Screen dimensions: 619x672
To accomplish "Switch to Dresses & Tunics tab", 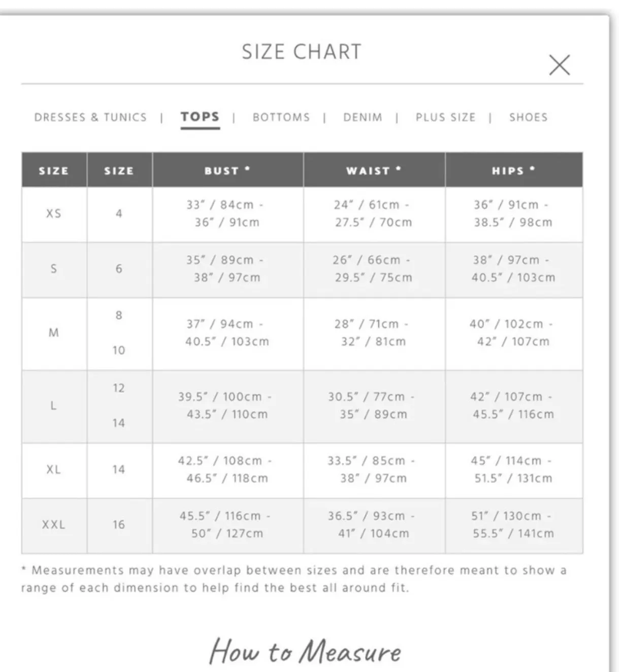I will click(90, 117).
